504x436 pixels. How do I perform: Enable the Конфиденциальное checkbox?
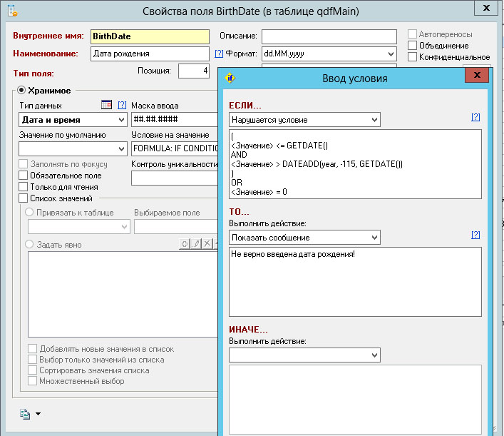click(x=412, y=57)
